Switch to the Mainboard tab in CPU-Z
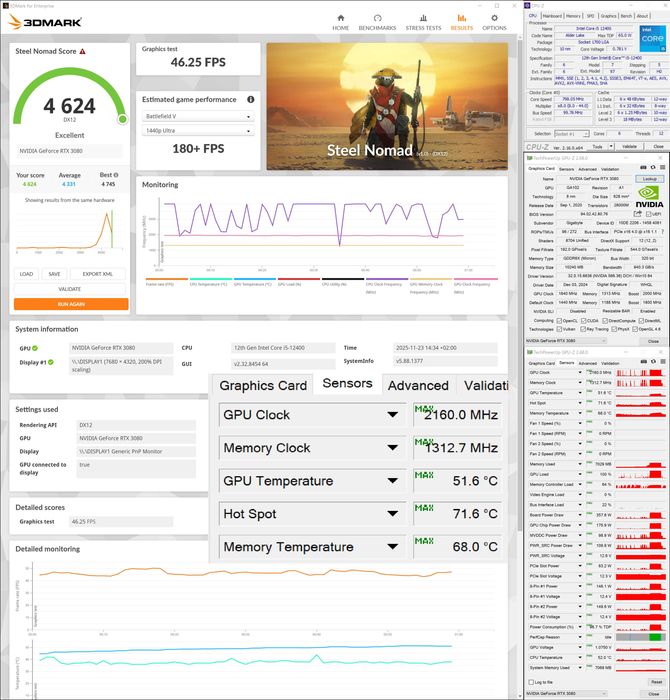Viewport: 670px width, 700px height. pos(552,16)
